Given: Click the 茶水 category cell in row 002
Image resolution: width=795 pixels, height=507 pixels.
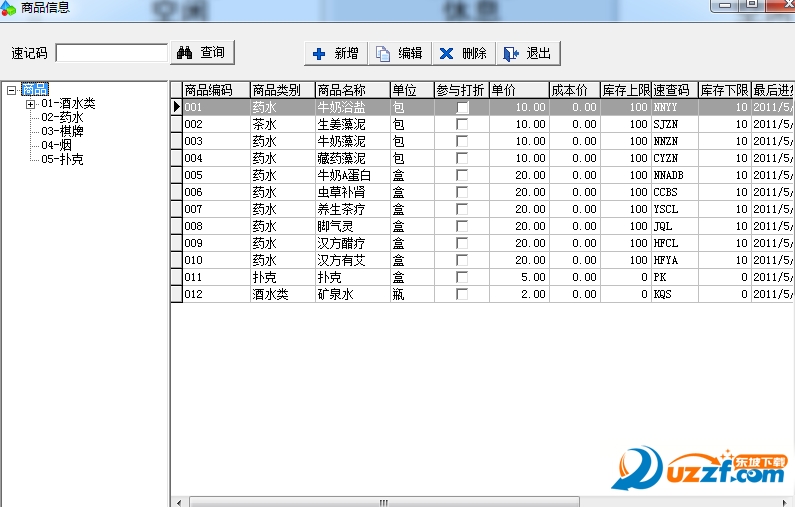Looking at the screenshot, I should [x=283, y=124].
